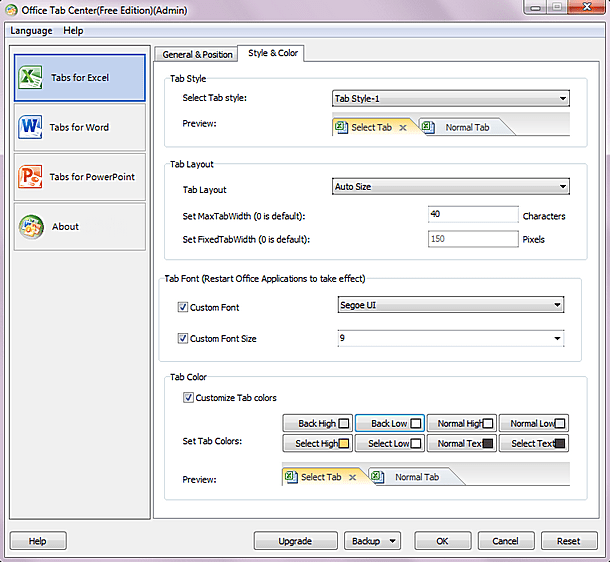Open the font size 9 dropdown

[450, 338]
